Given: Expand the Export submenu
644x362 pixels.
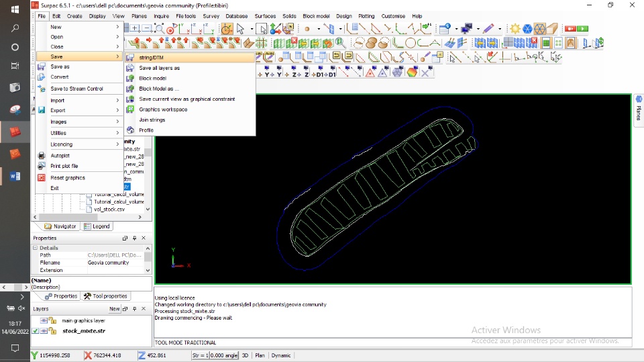Looking at the screenshot, I should 80,110.
